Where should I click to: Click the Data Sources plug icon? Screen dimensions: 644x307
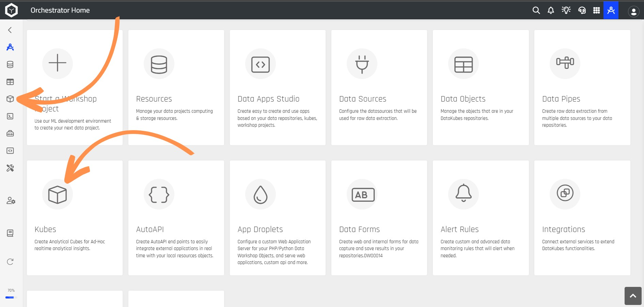coord(362,64)
